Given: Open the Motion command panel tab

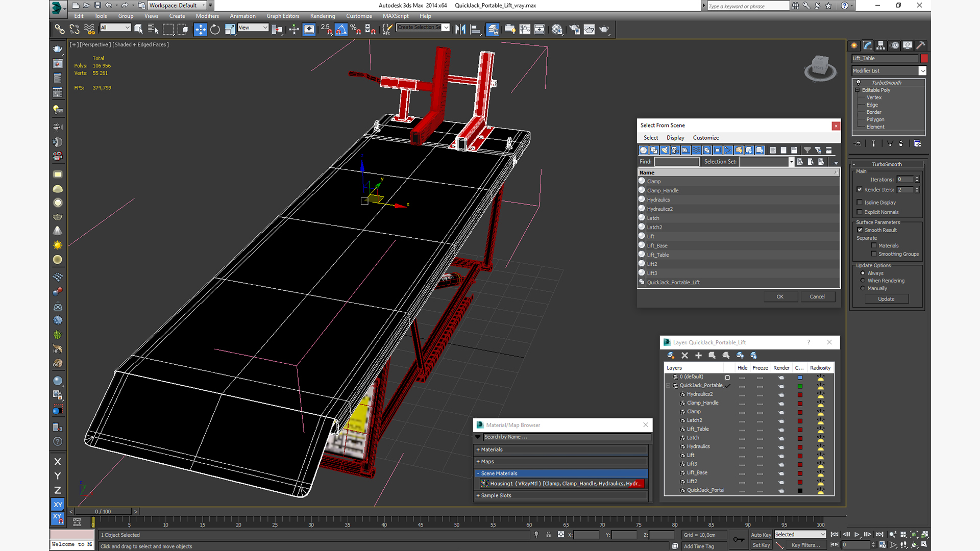Looking at the screenshot, I should (894, 45).
